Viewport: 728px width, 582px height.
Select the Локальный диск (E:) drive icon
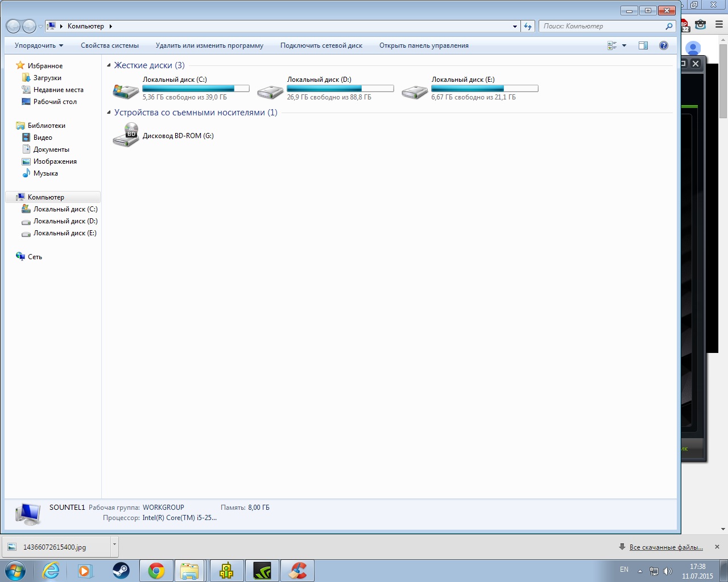[415, 91]
